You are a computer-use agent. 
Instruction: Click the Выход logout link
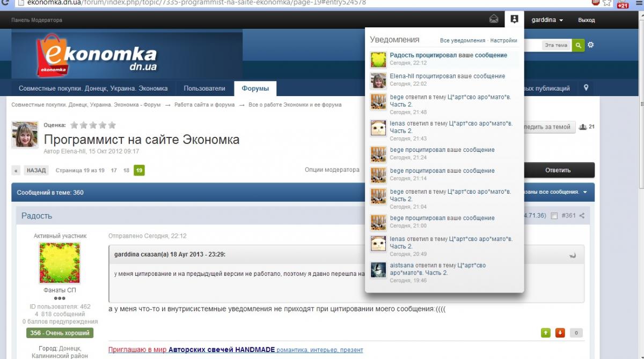(x=586, y=20)
